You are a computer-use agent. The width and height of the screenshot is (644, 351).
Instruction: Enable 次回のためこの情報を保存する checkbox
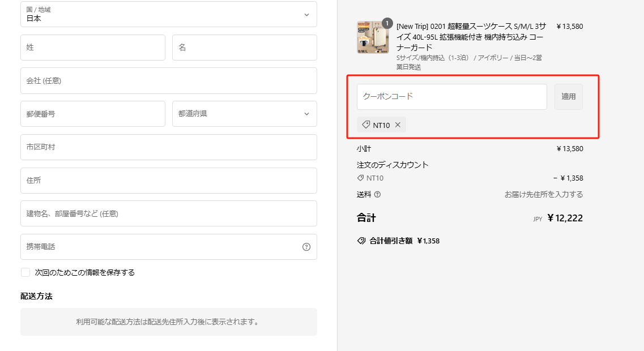(25, 272)
